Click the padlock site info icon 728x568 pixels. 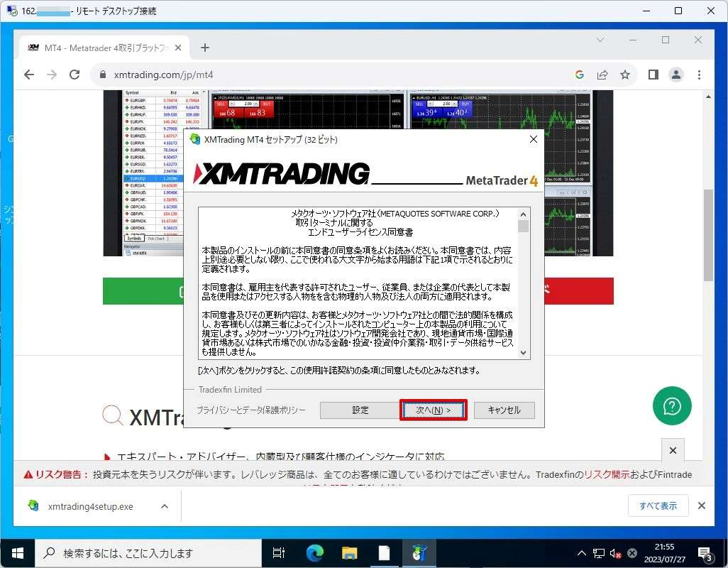click(103, 75)
